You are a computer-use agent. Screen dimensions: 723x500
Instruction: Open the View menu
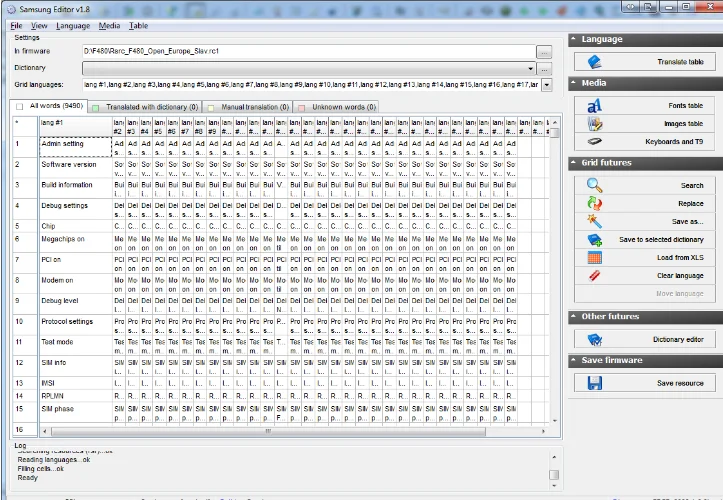pos(39,26)
